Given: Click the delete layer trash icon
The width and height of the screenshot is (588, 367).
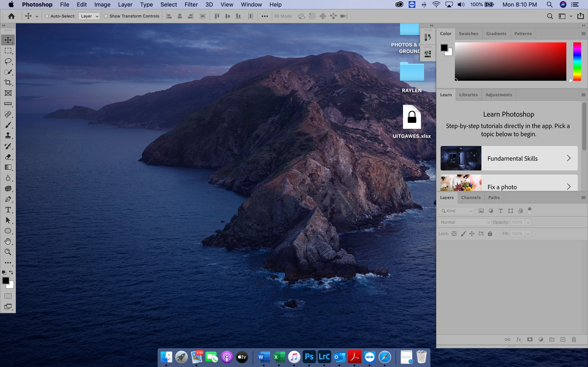Looking at the screenshot, I should pos(574,339).
